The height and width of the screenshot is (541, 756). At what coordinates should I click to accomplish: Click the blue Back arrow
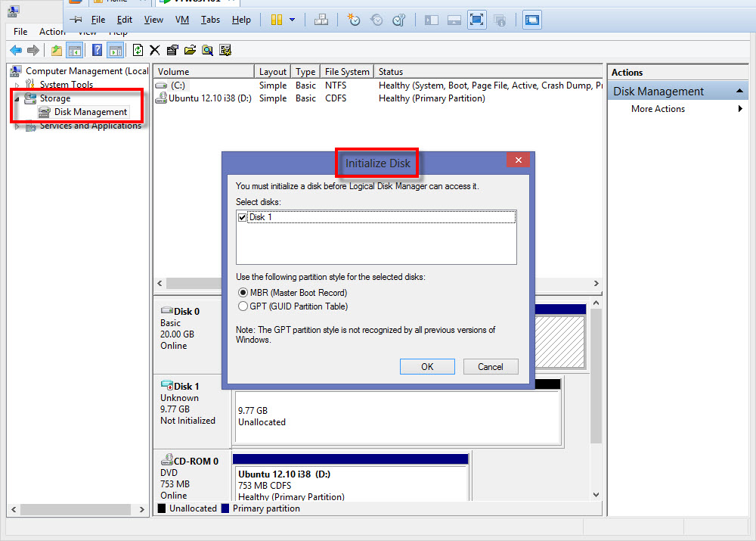pyautogui.click(x=16, y=50)
